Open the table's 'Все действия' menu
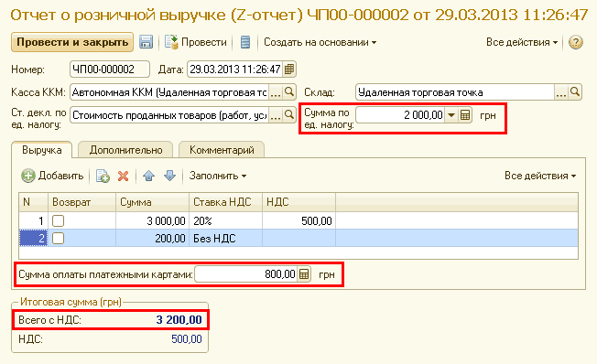The height and width of the screenshot is (364, 597). (540, 176)
